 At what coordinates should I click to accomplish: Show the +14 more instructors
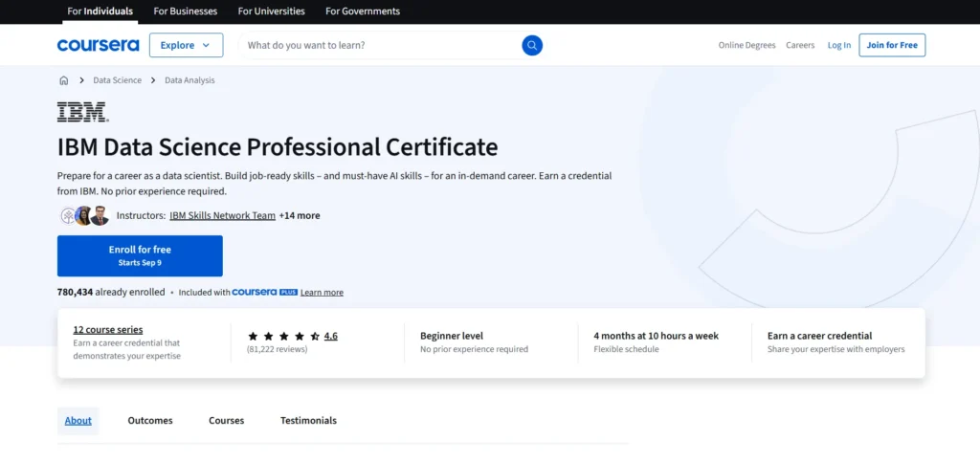coord(300,215)
